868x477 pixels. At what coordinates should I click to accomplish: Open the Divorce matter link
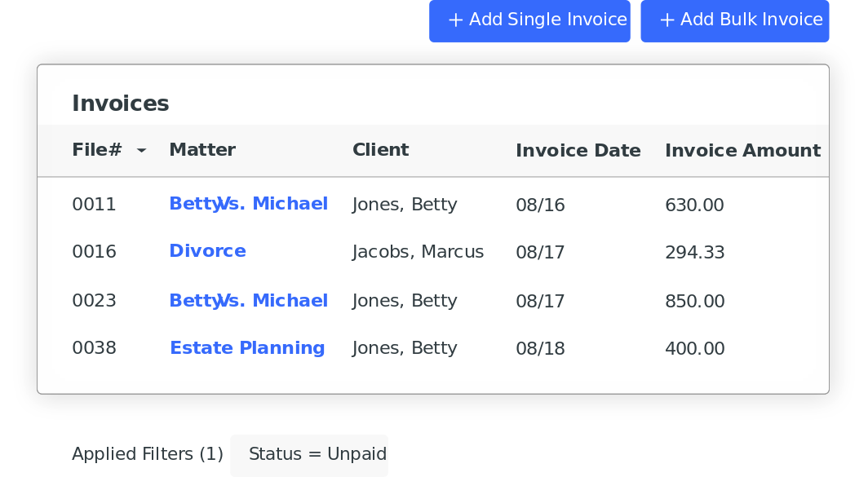pyautogui.click(x=207, y=251)
